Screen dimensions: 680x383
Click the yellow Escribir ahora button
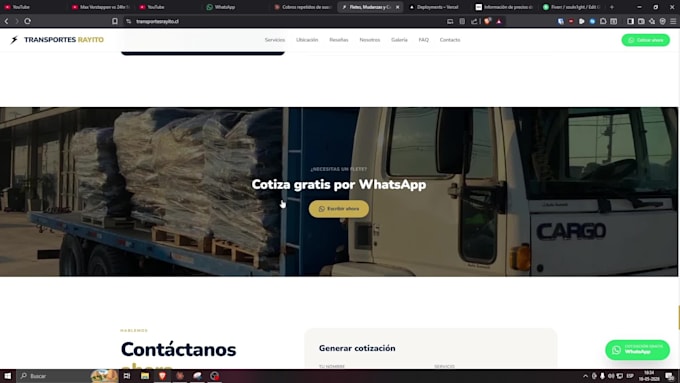(x=339, y=209)
